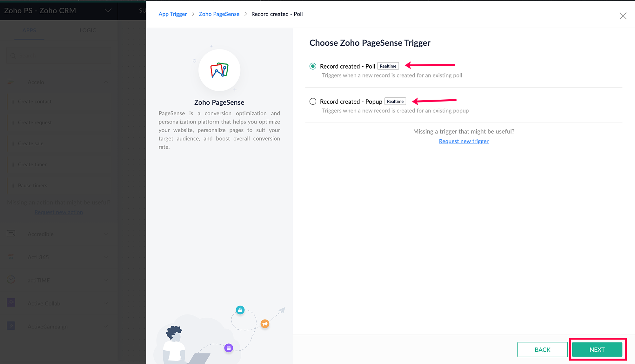Click the Request new trigger link
Image resolution: width=635 pixels, height=364 pixels.
(464, 141)
